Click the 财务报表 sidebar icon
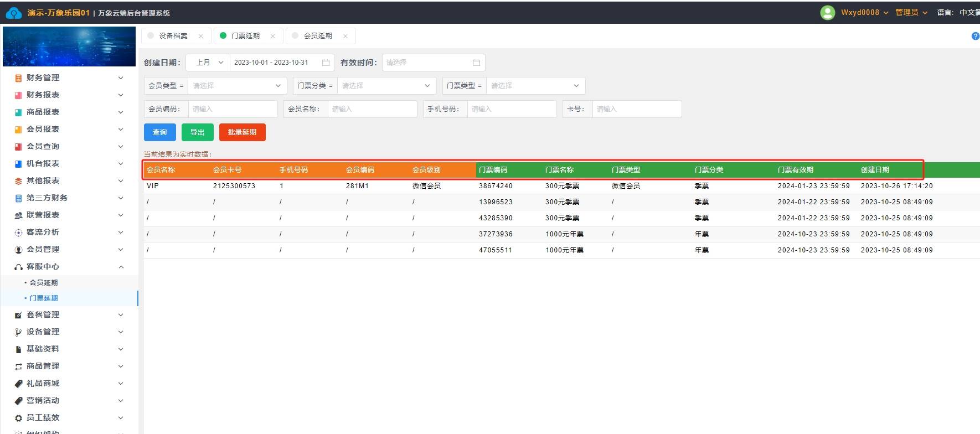 [x=18, y=95]
